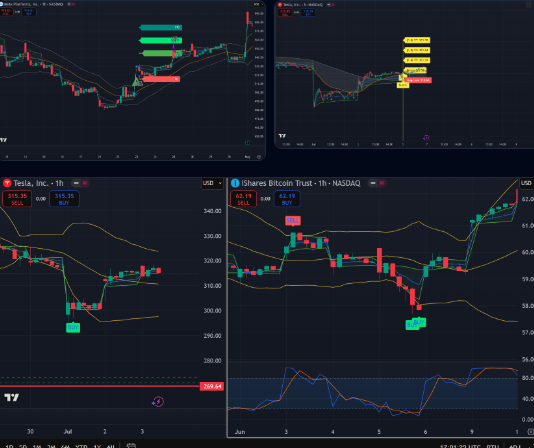534x448 pixels.
Task: Click the green BUY signal label on bottom Tesla chart
Action: coord(73,328)
